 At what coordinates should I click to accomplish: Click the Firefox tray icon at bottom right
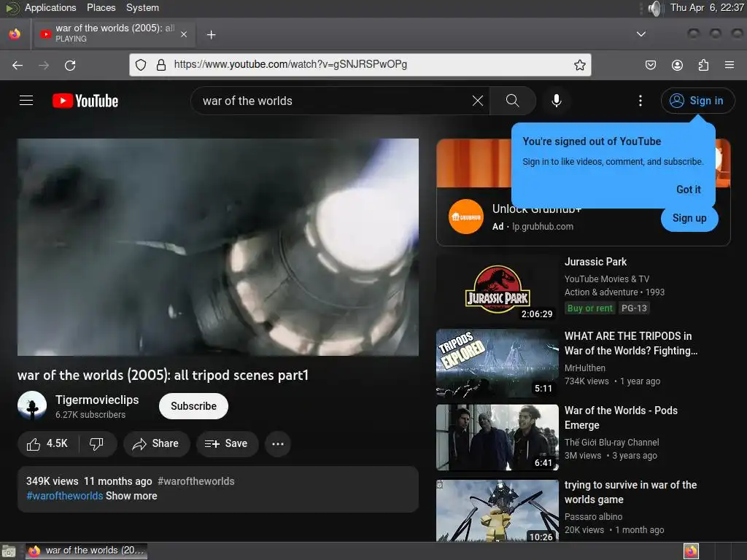[x=691, y=551]
